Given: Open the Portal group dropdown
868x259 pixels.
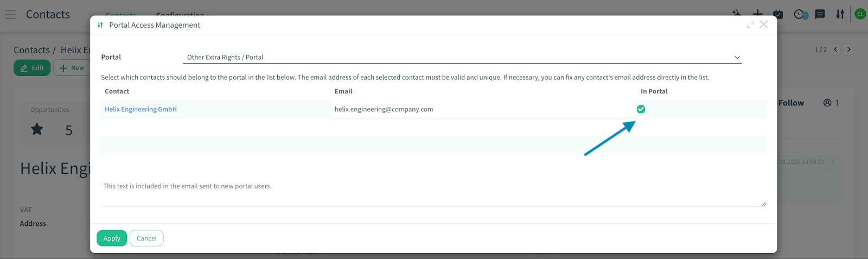Looking at the screenshot, I should tap(462, 58).
